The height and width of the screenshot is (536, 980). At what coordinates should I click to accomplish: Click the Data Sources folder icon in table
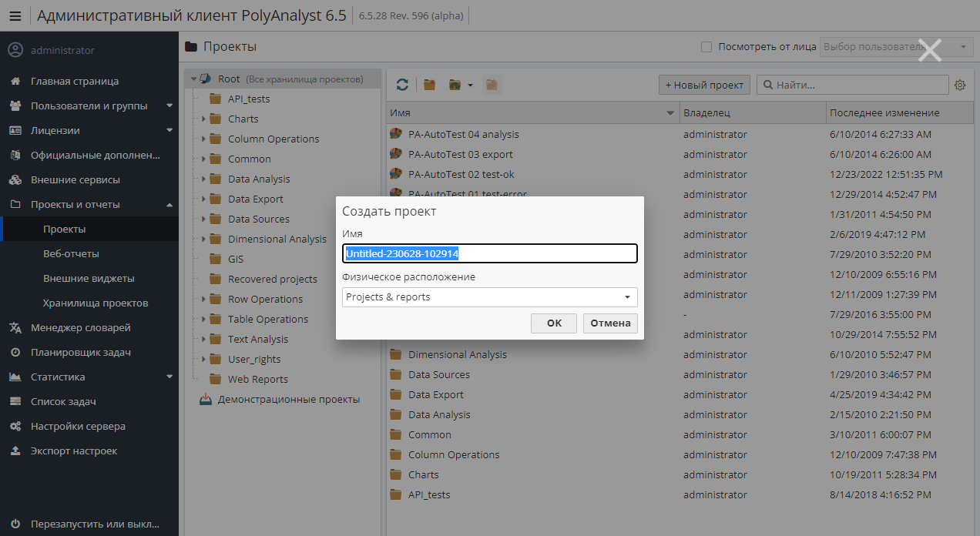tap(396, 374)
